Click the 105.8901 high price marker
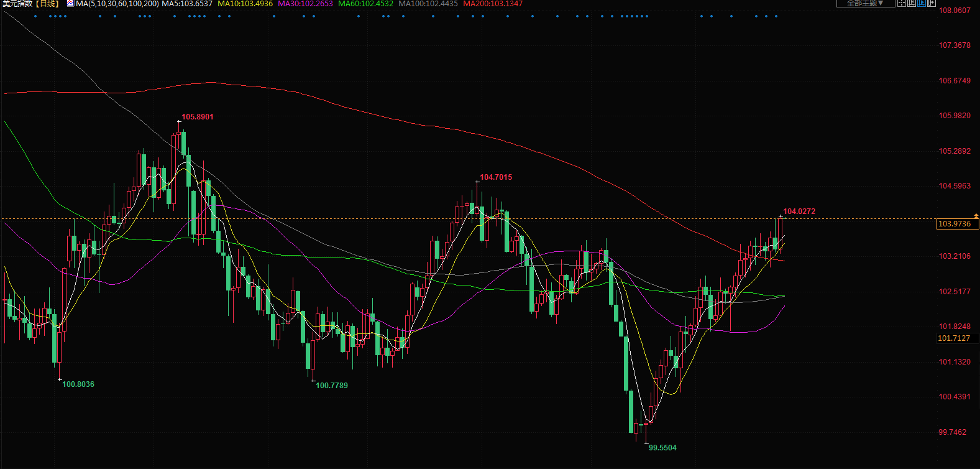This screenshot has width=980, height=469. [x=197, y=117]
